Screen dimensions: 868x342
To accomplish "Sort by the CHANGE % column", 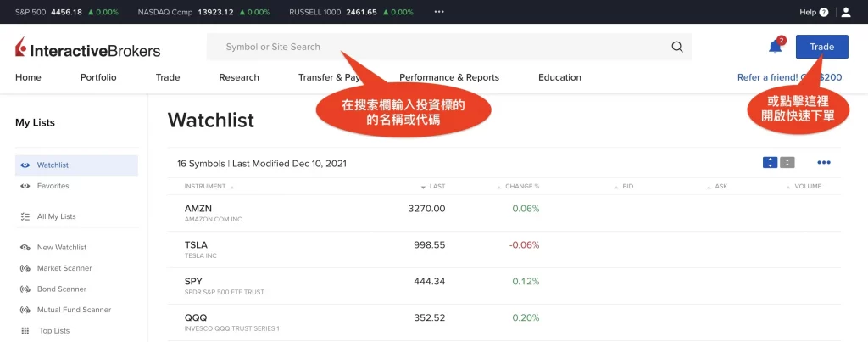I will (x=518, y=186).
